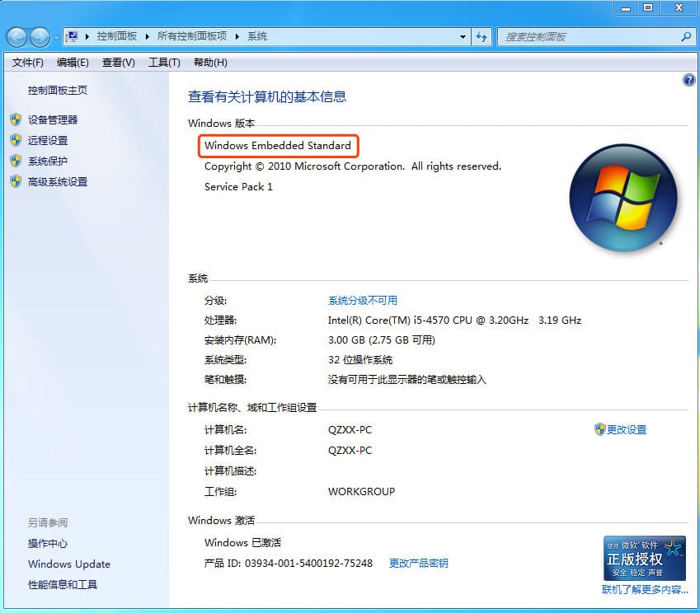Open 高级系统设置 (Advanced system settings)
Viewport: 700px width, 613px height.
tap(58, 181)
